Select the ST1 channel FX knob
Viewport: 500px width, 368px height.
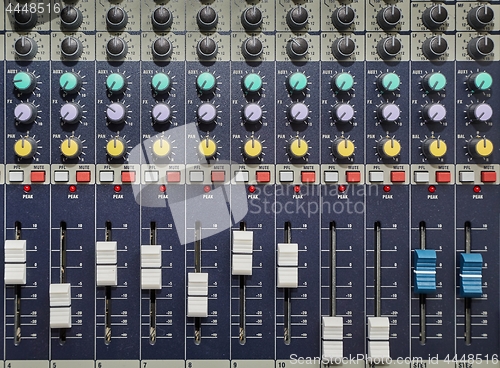coord(436,113)
